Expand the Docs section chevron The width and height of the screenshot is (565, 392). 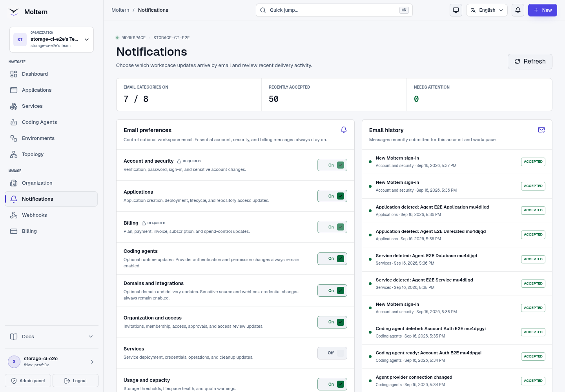[91, 337]
